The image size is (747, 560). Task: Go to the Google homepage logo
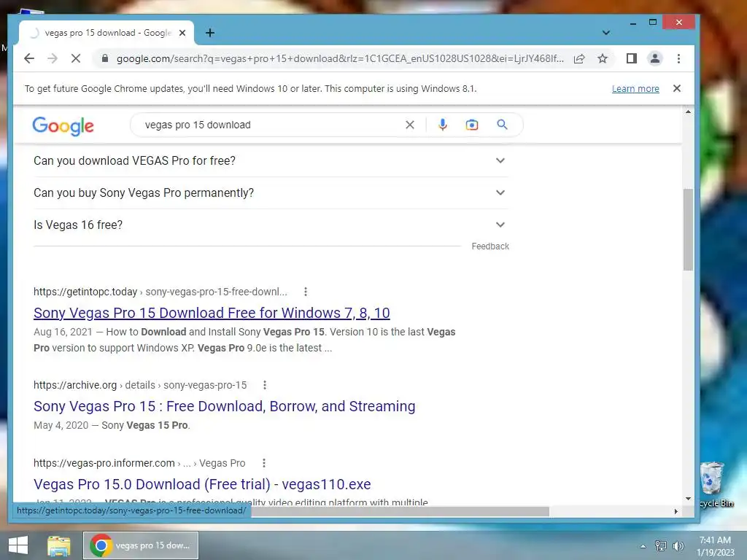[63, 126]
